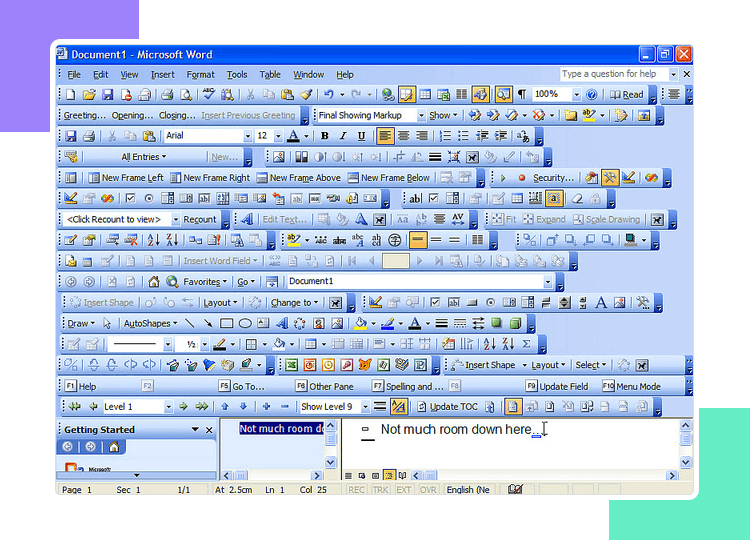Click the Bullets list icon
The image size is (750, 540).
point(463,136)
